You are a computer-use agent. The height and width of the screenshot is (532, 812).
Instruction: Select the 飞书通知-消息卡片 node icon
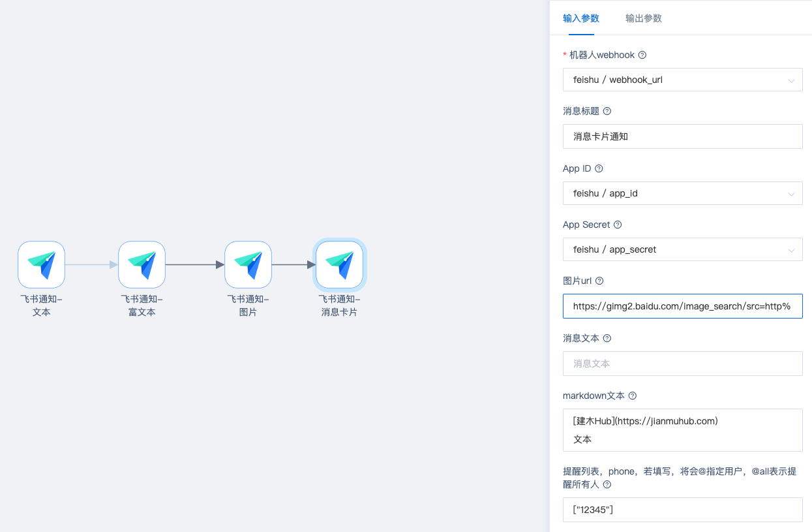pos(339,264)
